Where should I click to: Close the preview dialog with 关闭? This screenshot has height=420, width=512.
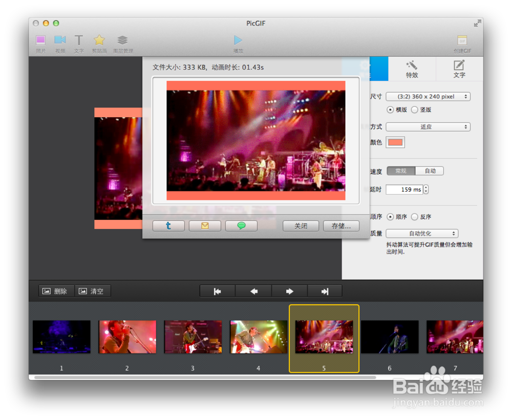coord(301,226)
